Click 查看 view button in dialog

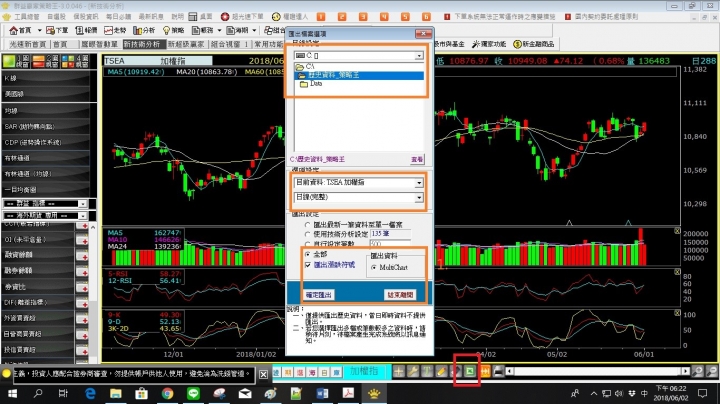point(417,159)
